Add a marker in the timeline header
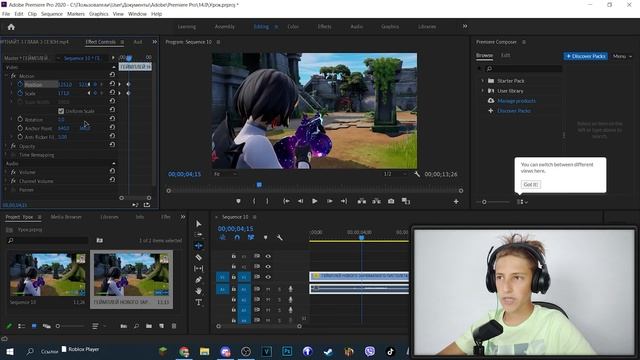640x360 pixels. click(x=265, y=237)
